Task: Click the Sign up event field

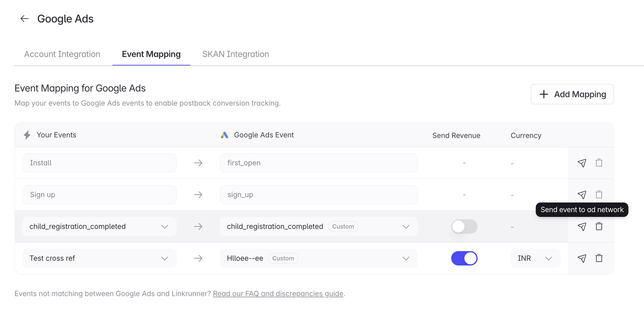Action: 99,195
